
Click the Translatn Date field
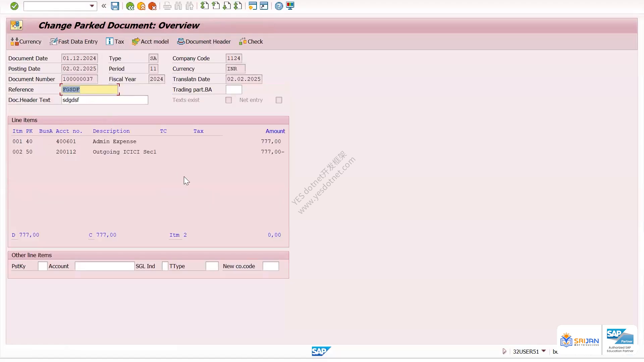(244, 79)
